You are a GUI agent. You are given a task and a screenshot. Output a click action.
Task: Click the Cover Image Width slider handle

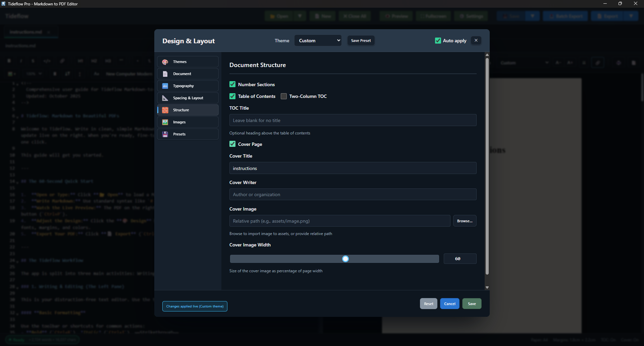[x=345, y=259]
